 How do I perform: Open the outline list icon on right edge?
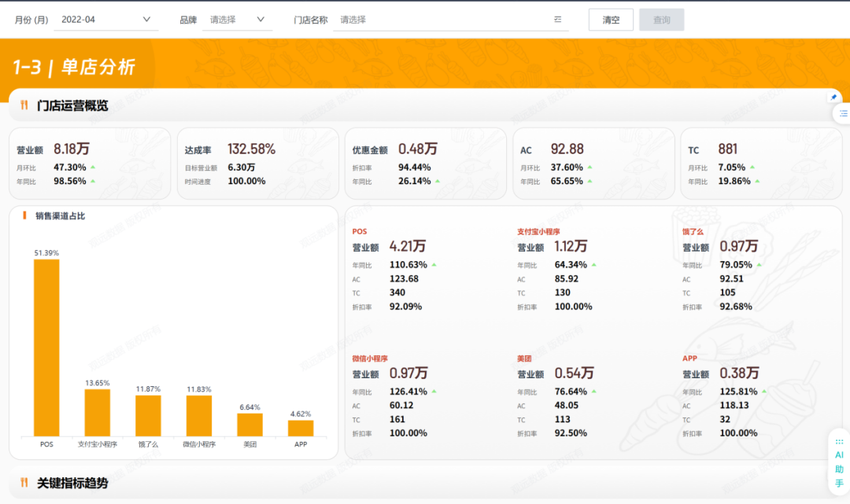coord(843,114)
